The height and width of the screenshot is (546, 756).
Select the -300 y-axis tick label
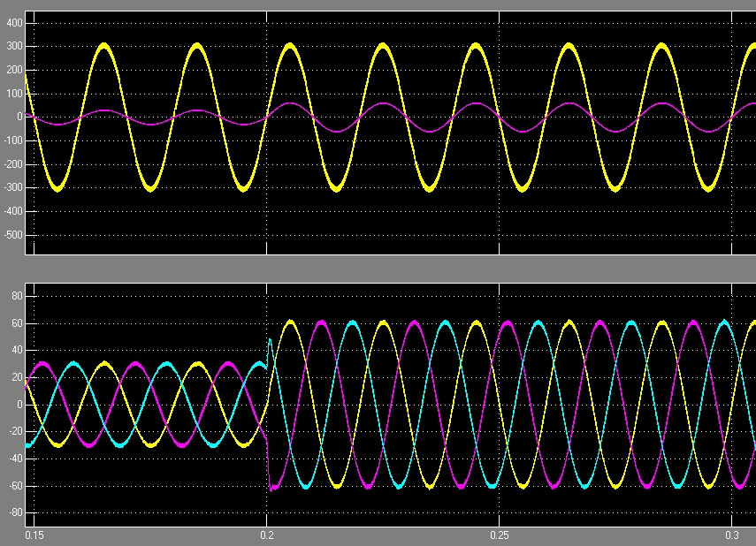pos(13,188)
